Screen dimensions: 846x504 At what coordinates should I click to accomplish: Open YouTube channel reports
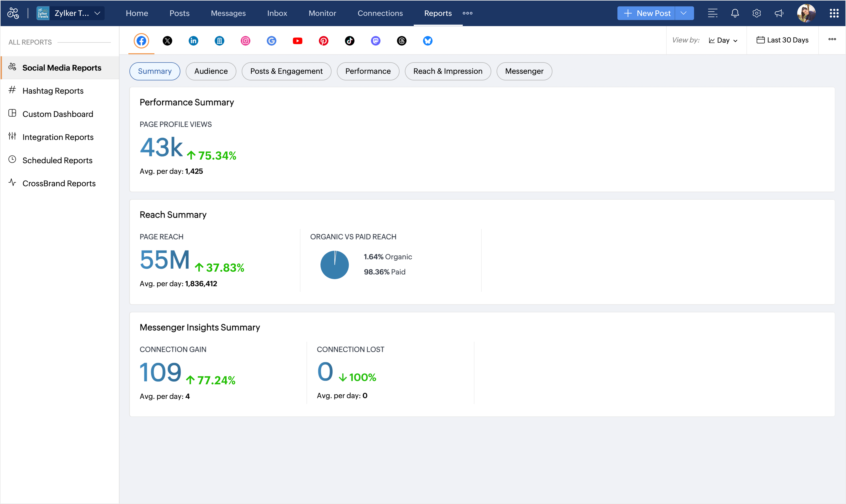(297, 41)
